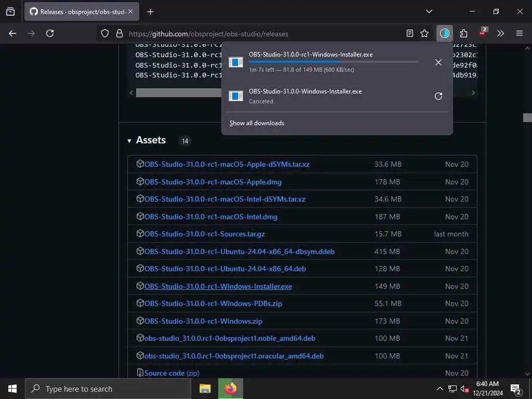Download Source code (zip)
This screenshot has width=532, height=399.
click(171, 373)
